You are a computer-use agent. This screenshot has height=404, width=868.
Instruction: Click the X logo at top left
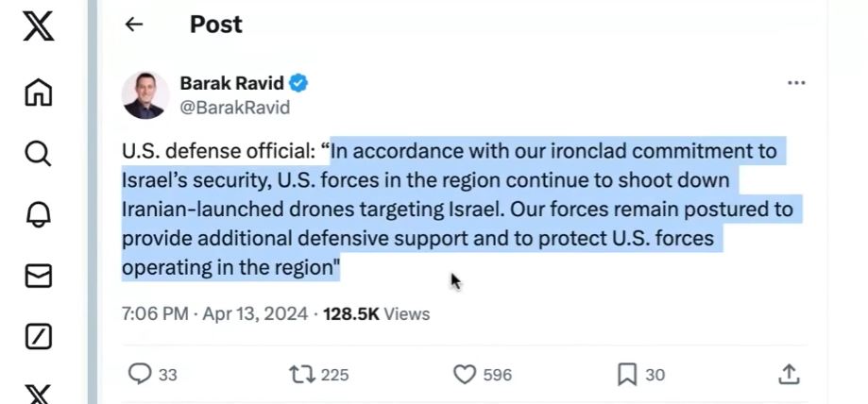pyautogui.click(x=38, y=27)
